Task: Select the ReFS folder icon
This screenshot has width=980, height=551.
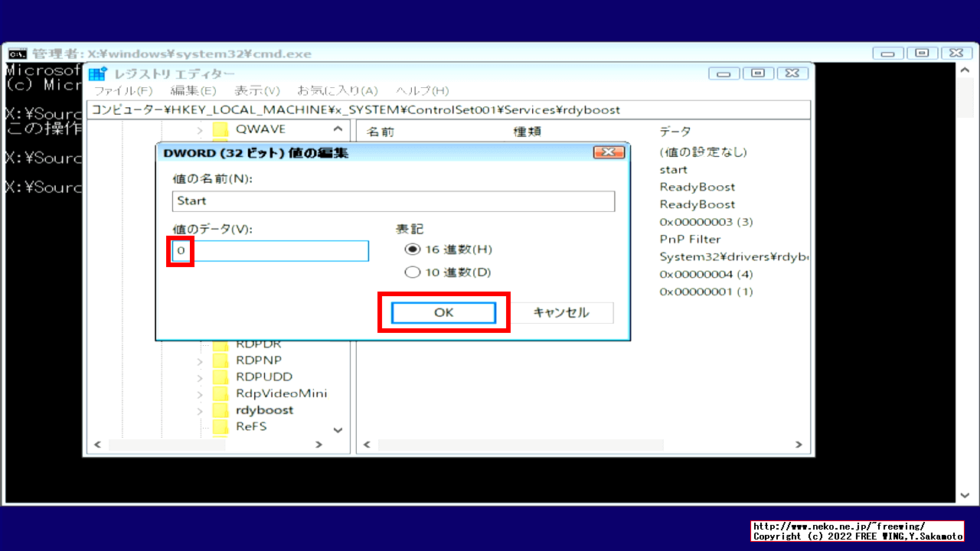Action: pyautogui.click(x=221, y=426)
